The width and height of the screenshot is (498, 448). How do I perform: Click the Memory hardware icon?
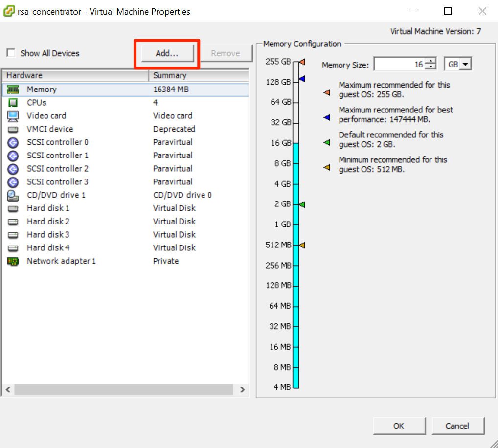coord(13,90)
